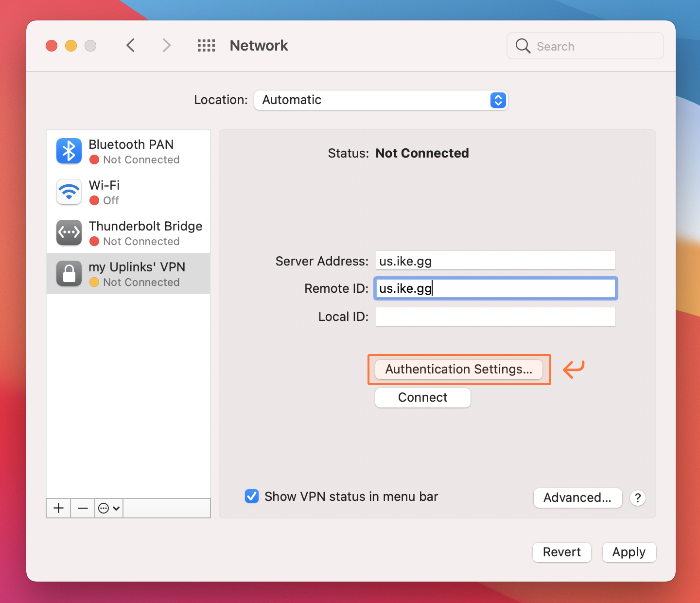The width and height of the screenshot is (700, 603).
Task: Select the Wi-Fi service icon in sidebar
Action: tap(69, 192)
